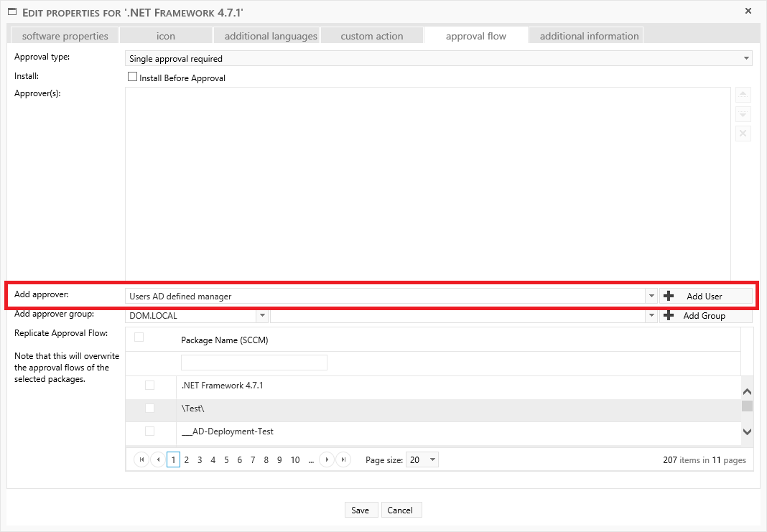Jump to last page of package list
The height and width of the screenshot is (532, 767).
343,460
